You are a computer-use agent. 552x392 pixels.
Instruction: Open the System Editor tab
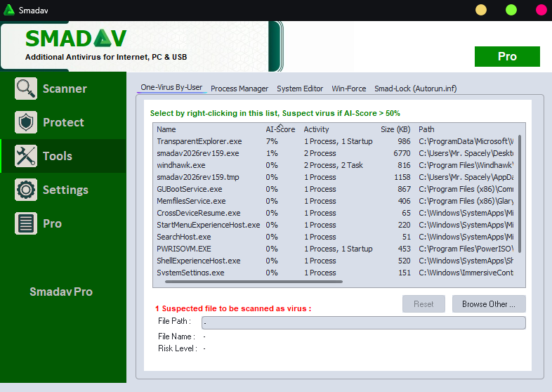pos(300,89)
